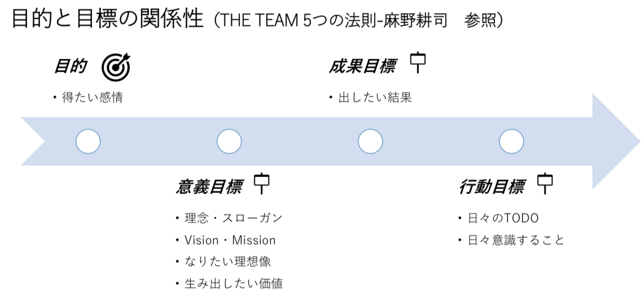Select the 日々のTODO bullet item
The height and width of the screenshot is (299, 644).
pos(503,218)
